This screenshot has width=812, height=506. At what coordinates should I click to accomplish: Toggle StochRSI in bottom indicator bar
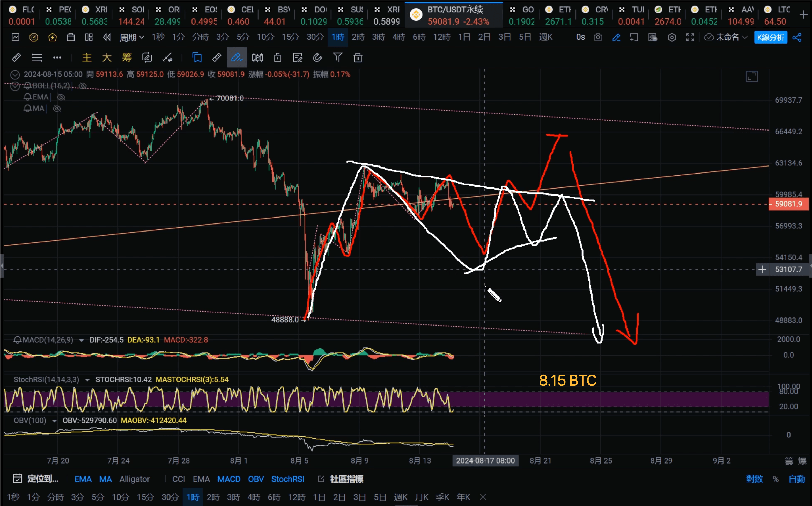click(x=287, y=479)
